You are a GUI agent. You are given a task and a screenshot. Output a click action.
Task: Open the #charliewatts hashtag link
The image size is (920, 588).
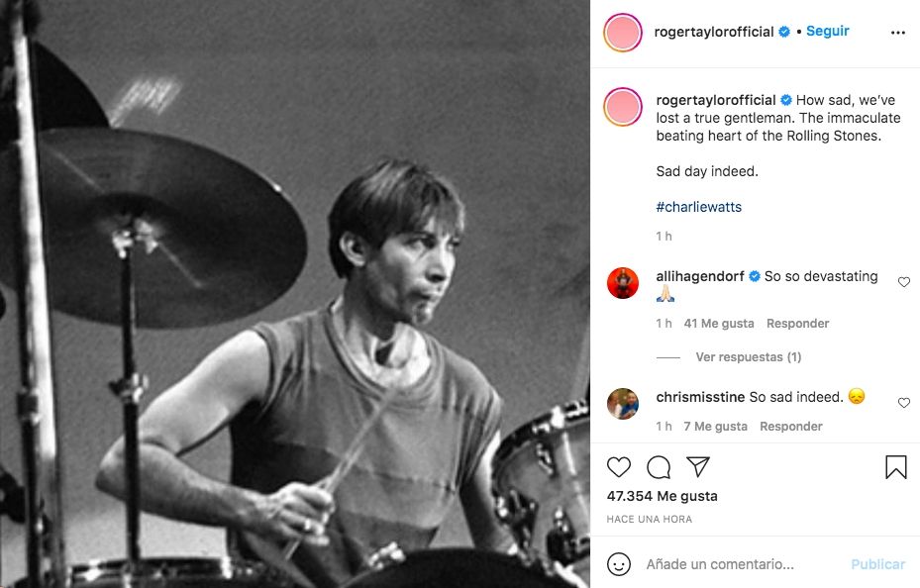[698, 207]
